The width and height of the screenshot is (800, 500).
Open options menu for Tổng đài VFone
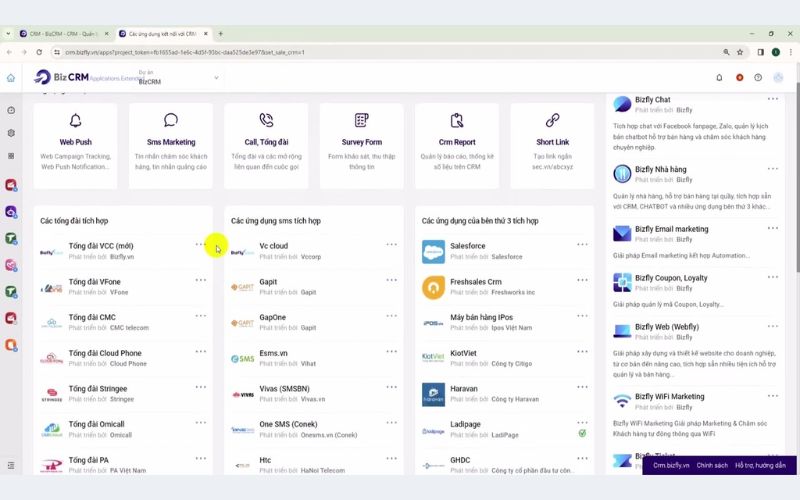click(x=201, y=280)
